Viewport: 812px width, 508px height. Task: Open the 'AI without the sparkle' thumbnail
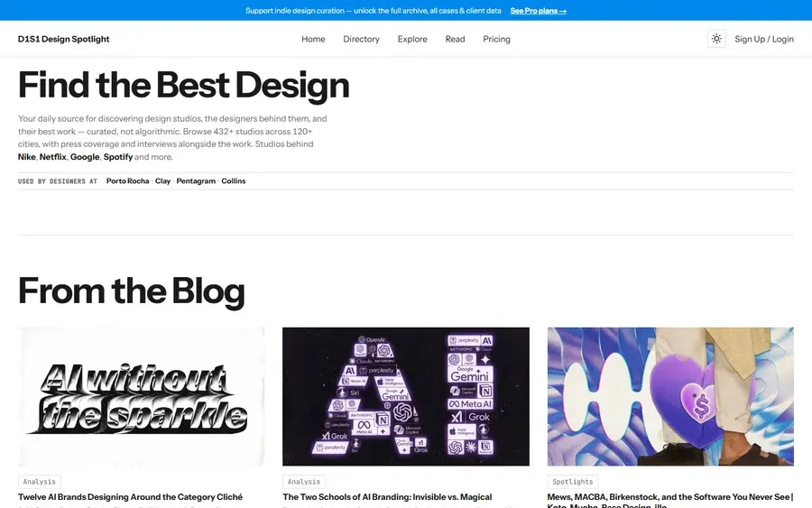(x=141, y=397)
